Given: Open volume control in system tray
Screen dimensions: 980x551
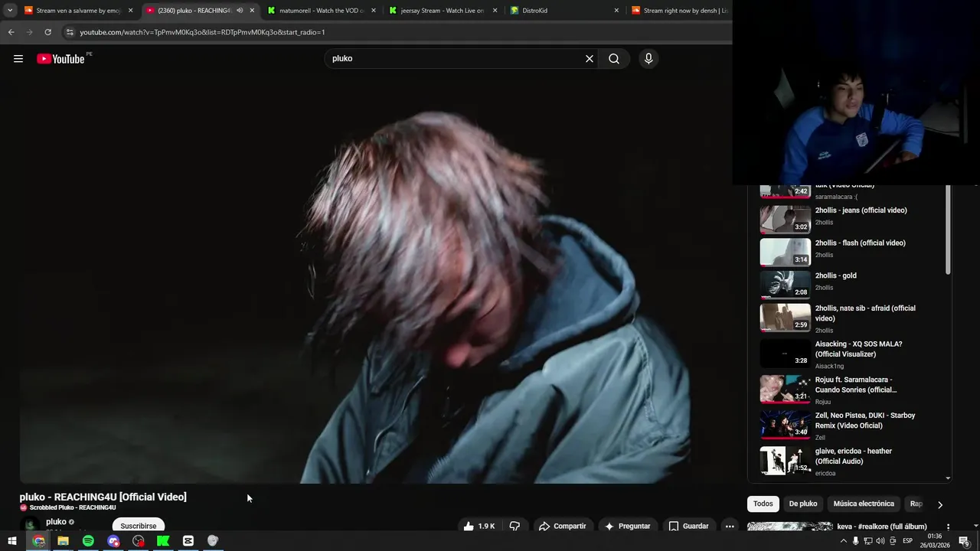Looking at the screenshot, I should click(880, 541).
